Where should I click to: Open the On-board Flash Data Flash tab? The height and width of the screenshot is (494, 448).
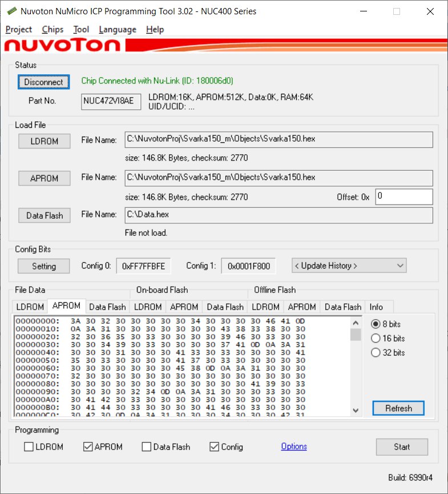click(x=225, y=307)
